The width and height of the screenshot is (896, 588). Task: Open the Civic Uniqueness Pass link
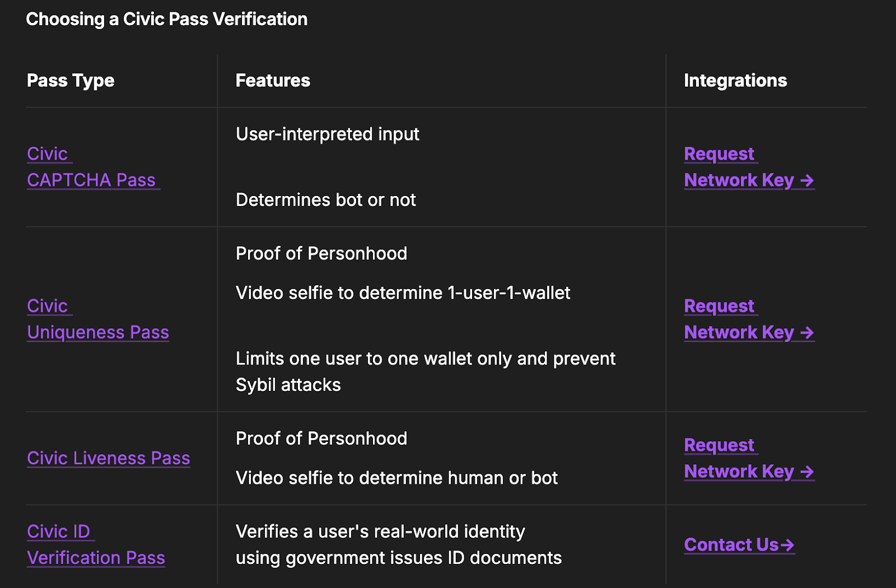tap(98, 319)
